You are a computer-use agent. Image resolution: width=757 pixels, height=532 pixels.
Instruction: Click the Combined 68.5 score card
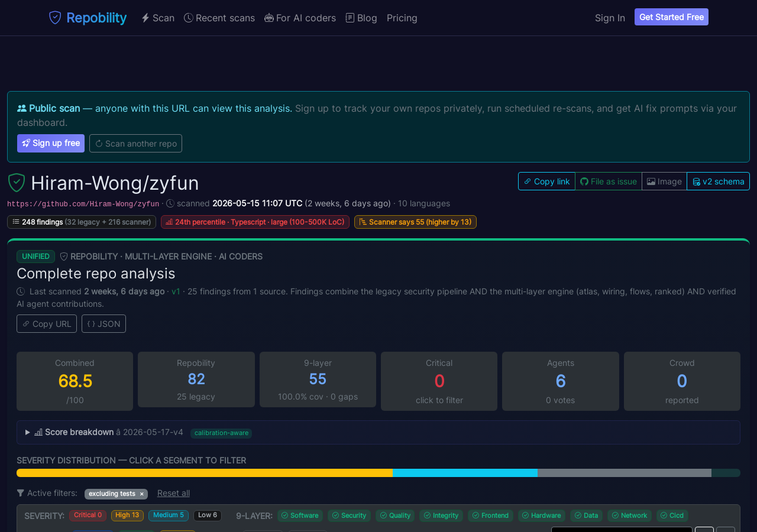point(75,381)
